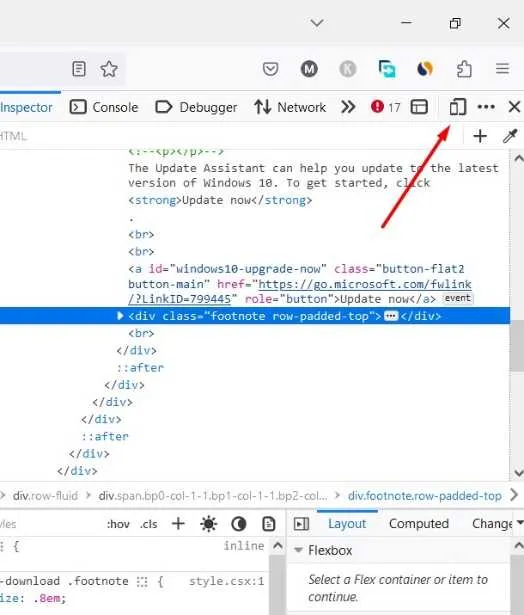Viewport: 524px width, 615px height.
Task: Open the dark M extension icon
Action: coord(309,69)
